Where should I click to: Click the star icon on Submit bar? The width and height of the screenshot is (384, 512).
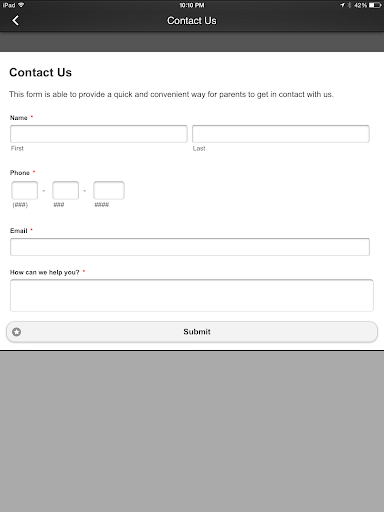[16, 332]
